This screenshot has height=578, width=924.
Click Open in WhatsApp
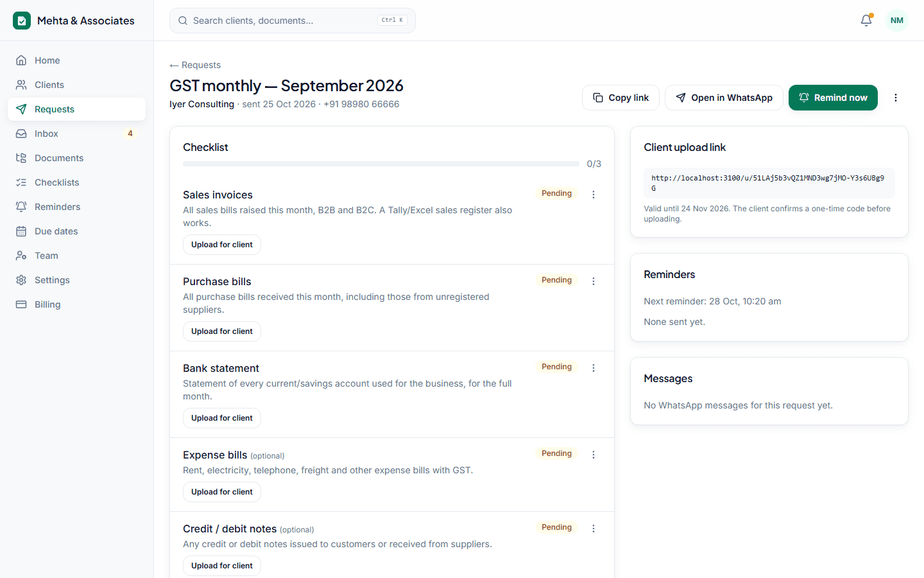click(724, 98)
